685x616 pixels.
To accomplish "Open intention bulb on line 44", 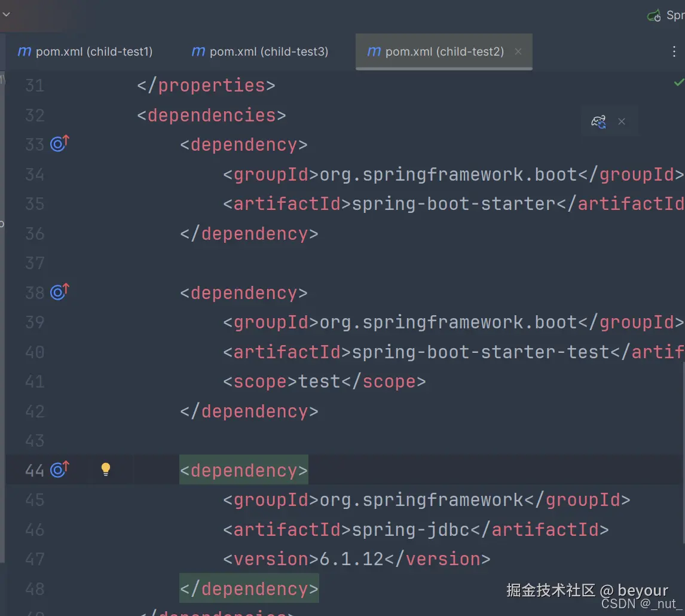I will [x=106, y=469].
